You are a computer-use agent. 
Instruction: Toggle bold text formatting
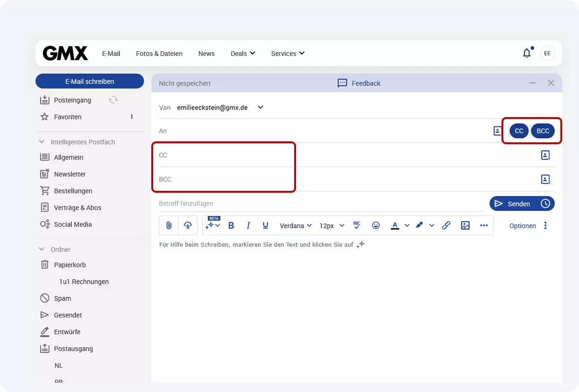[x=231, y=225]
